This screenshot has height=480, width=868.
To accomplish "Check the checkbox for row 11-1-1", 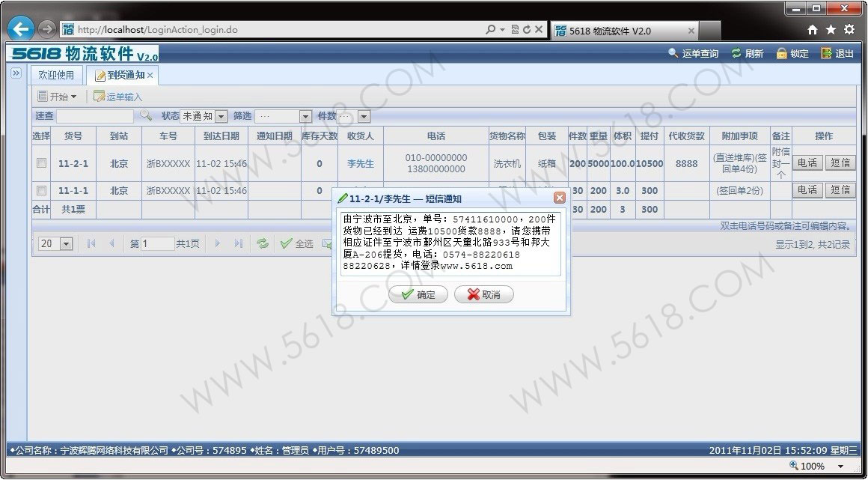I will 42,190.
